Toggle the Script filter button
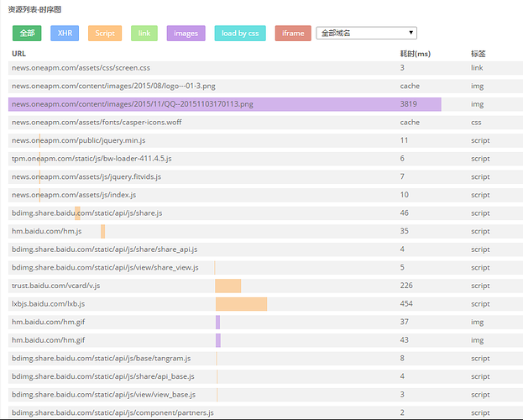 coord(105,33)
